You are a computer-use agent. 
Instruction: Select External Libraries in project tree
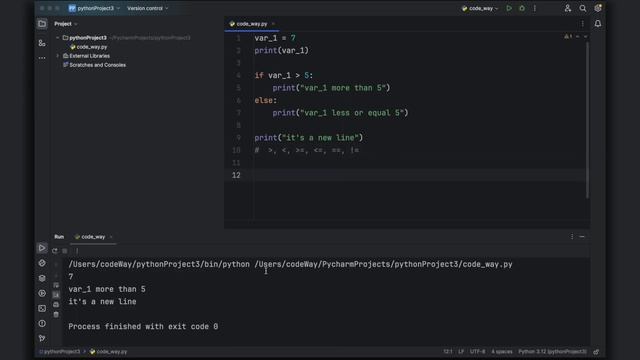click(86, 56)
